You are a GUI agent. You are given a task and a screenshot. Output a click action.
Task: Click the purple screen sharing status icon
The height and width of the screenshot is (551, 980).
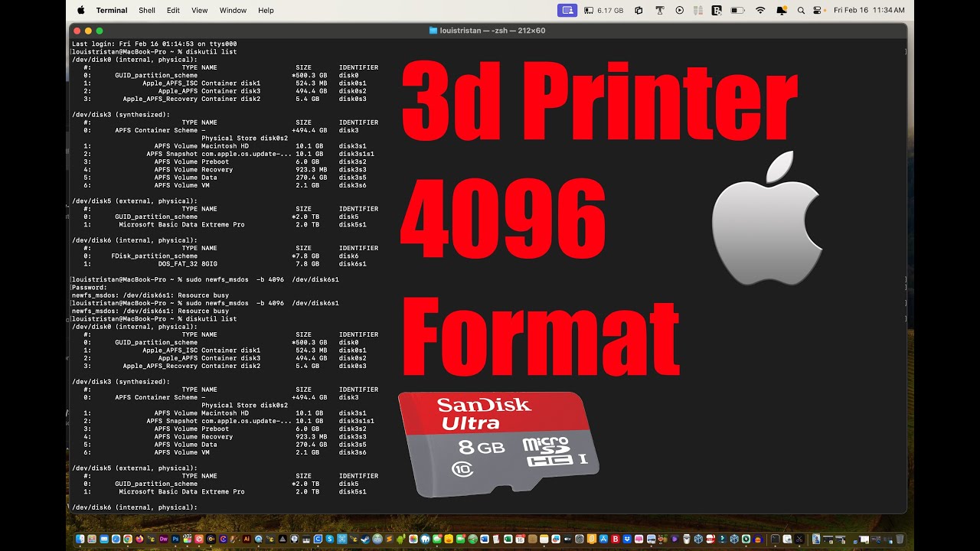[x=567, y=10]
